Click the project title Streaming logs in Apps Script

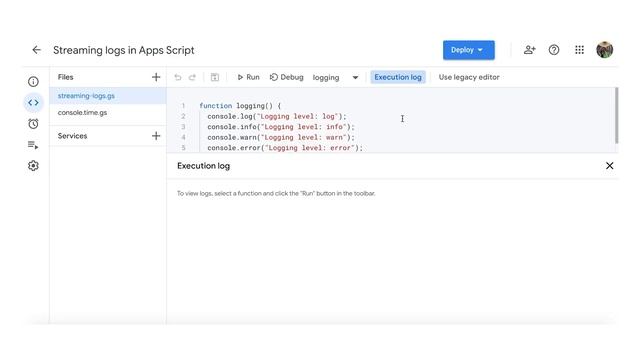(x=124, y=50)
